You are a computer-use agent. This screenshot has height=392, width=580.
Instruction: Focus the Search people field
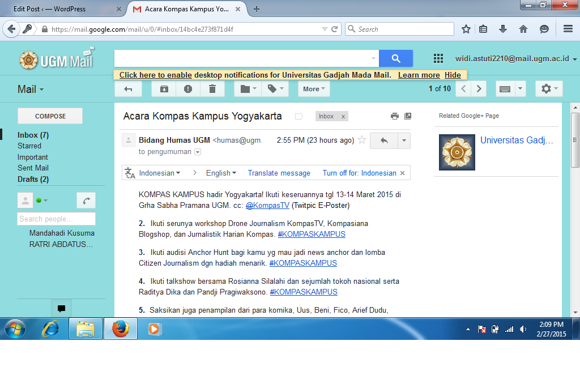(56, 219)
